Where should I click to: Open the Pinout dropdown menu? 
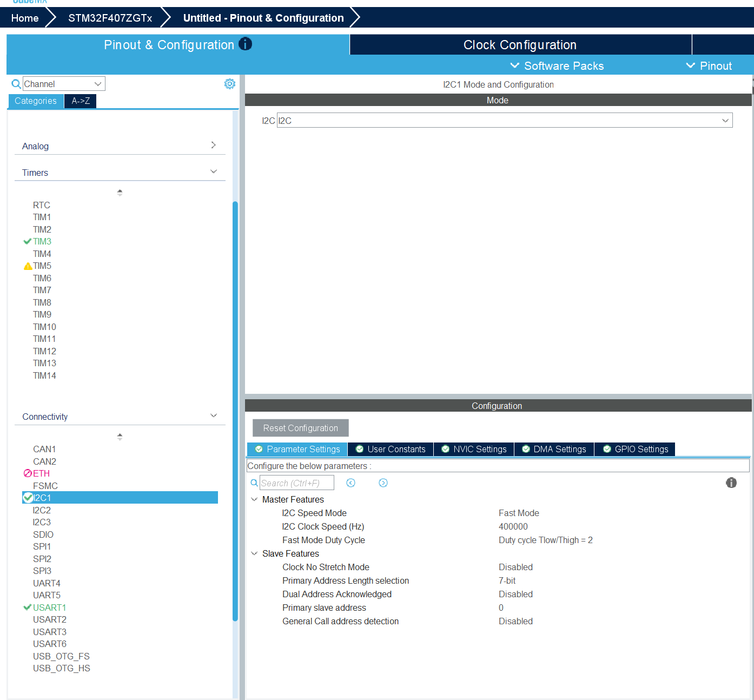[x=709, y=66]
